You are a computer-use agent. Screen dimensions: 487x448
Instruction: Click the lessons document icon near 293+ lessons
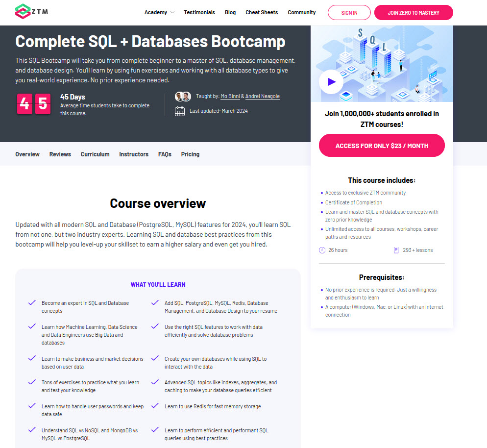coord(396,250)
